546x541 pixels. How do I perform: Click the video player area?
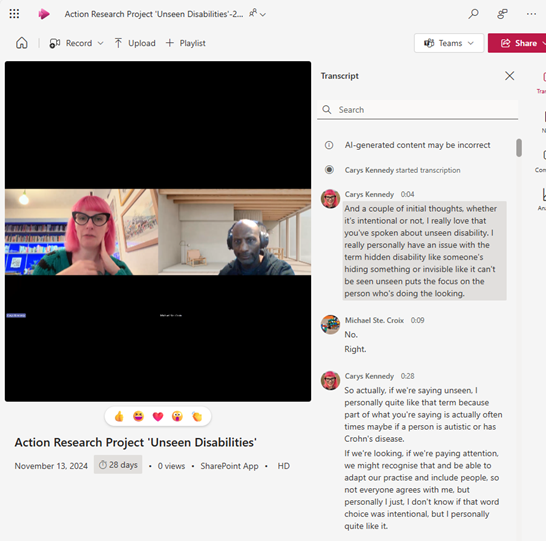tap(158, 232)
